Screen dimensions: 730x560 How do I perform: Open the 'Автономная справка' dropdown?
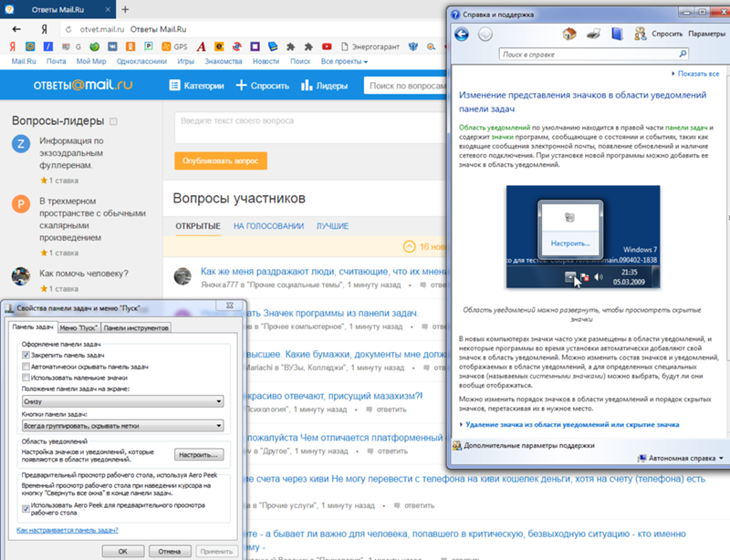coord(681,458)
